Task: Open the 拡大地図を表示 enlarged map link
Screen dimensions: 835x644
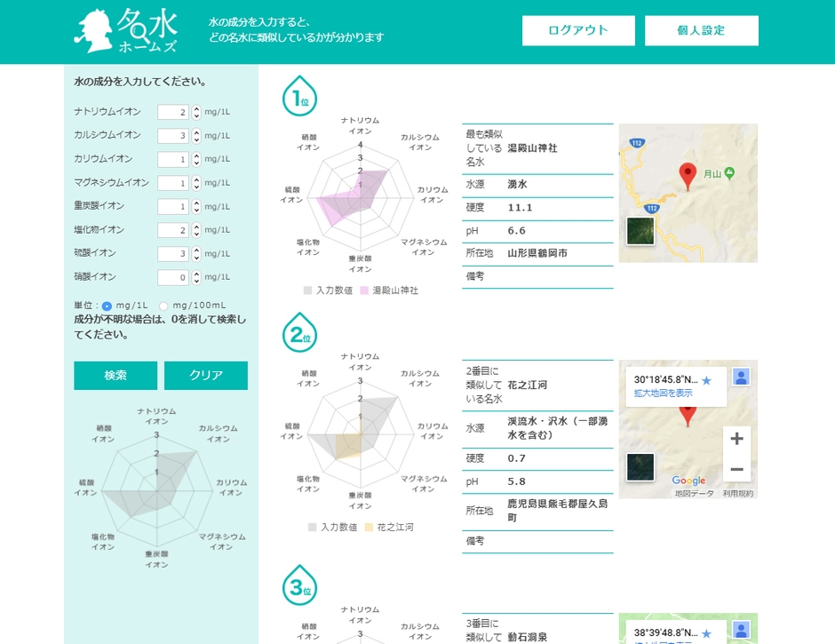Action: pos(664,393)
